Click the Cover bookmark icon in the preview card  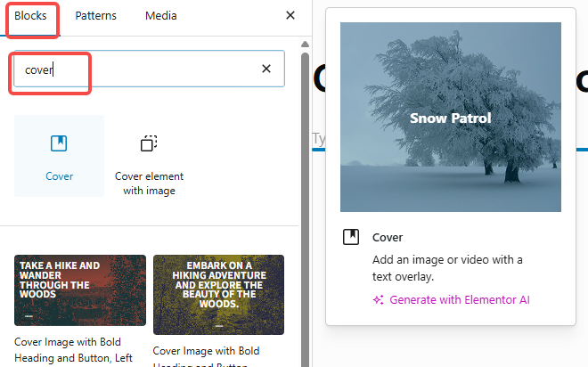(352, 238)
